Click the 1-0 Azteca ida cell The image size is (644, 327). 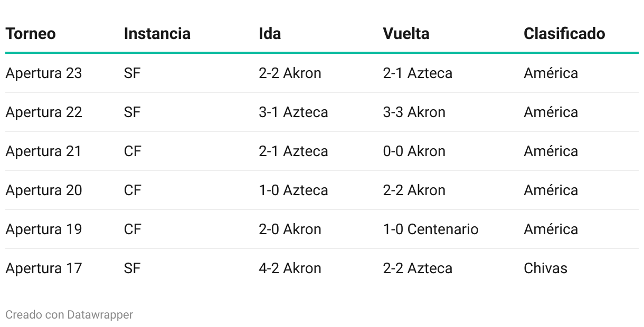293,190
